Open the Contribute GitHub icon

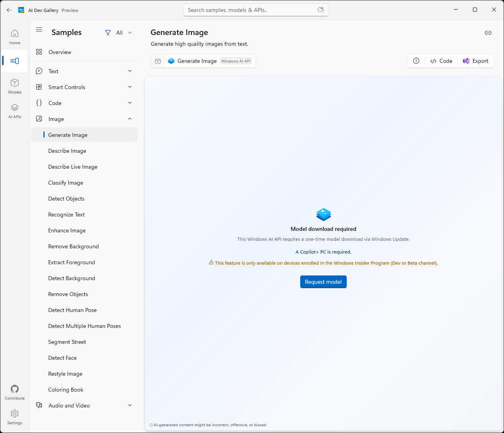pyautogui.click(x=15, y=392)
